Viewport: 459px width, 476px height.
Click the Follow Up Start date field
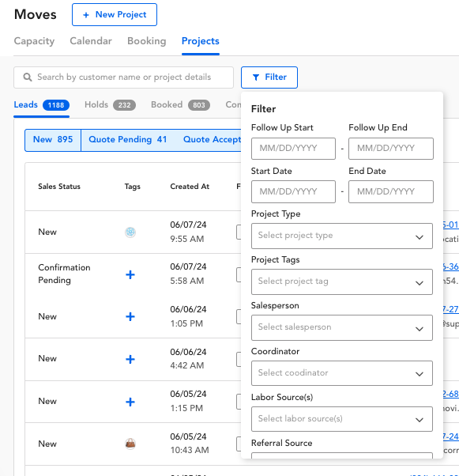pos(293,149)
